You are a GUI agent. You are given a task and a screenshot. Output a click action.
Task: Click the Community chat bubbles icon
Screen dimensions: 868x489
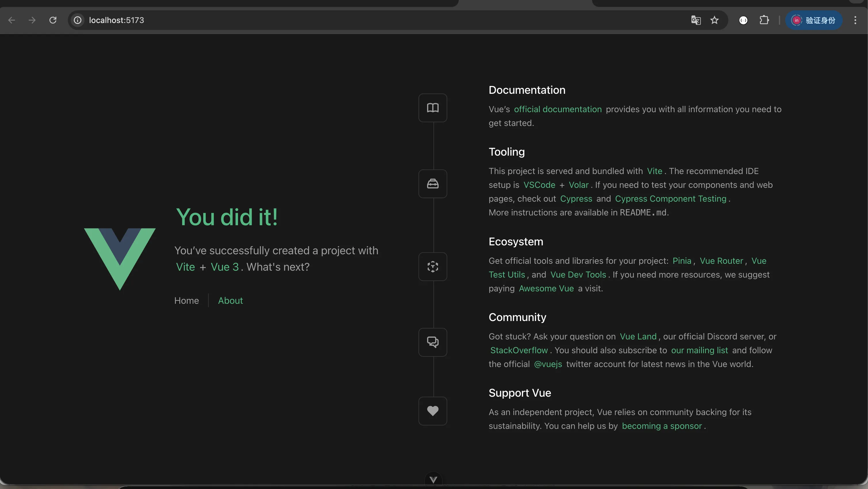[x=433, y=342]
